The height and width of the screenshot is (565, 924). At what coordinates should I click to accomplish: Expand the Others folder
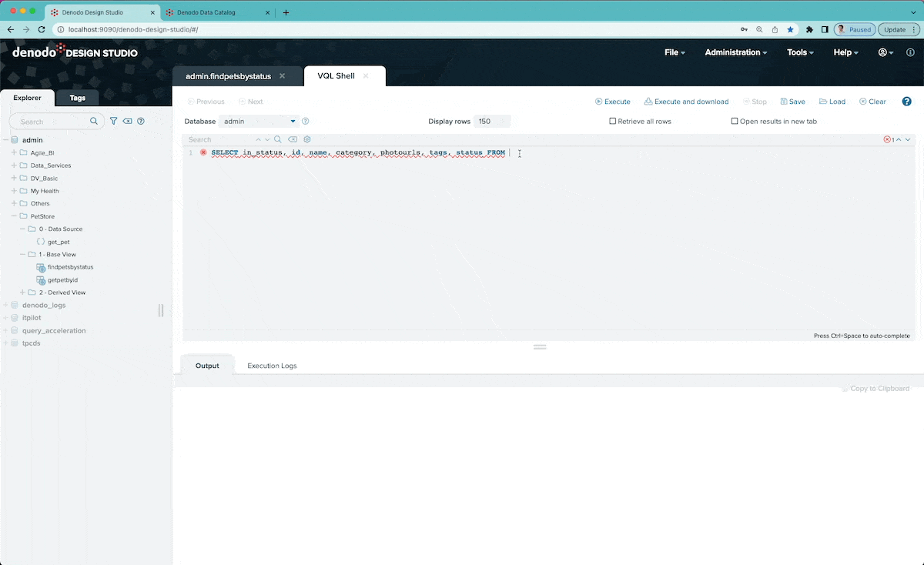tap(14, 204)
